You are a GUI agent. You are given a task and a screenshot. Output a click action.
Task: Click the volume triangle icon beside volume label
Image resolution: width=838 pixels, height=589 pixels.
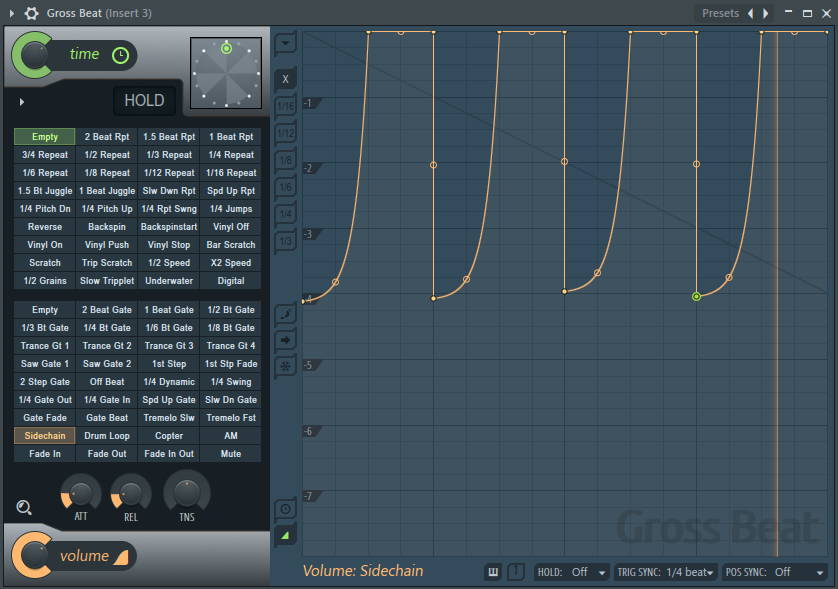[x=121, y=557]
